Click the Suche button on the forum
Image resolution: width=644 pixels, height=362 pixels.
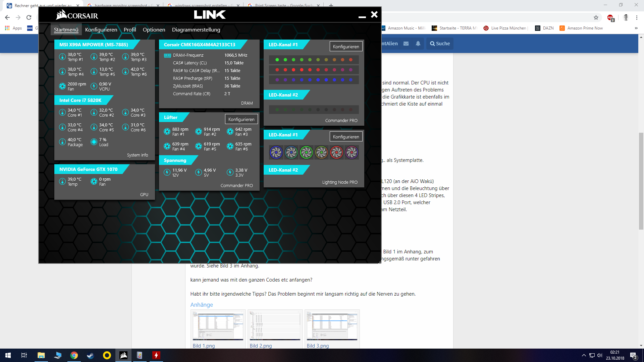(x=440, y=44)
